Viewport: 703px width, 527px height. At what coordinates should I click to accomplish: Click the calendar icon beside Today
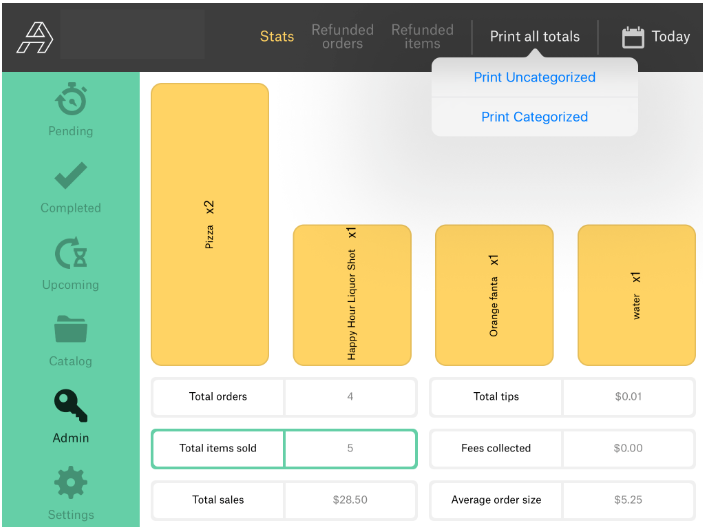[633, 37]
